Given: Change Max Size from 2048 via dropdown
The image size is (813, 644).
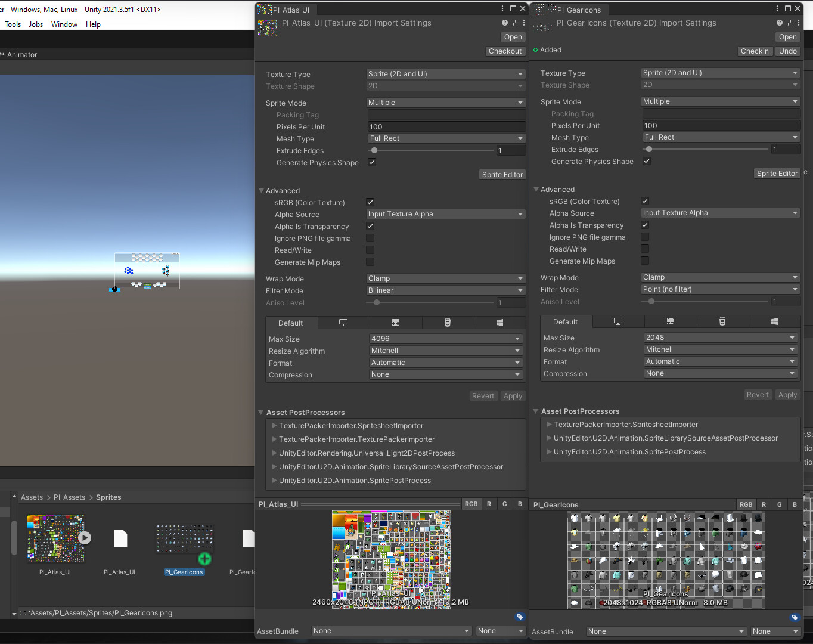Looking at the screenshot, I should point(720,338).
